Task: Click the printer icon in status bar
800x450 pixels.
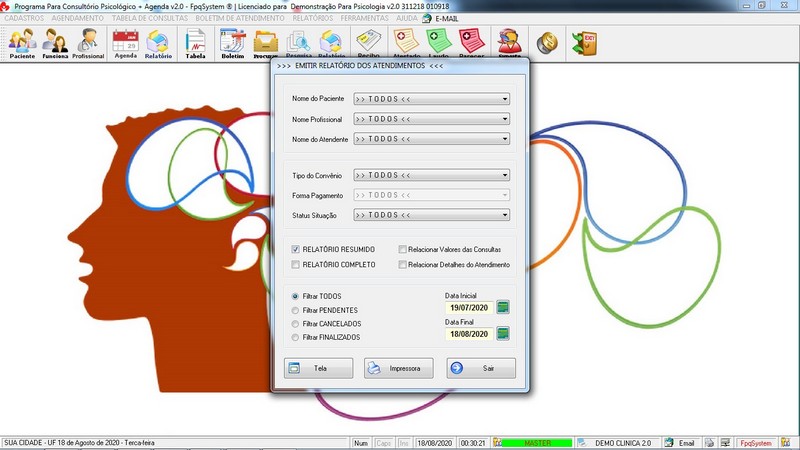Action: pos(709,443)
